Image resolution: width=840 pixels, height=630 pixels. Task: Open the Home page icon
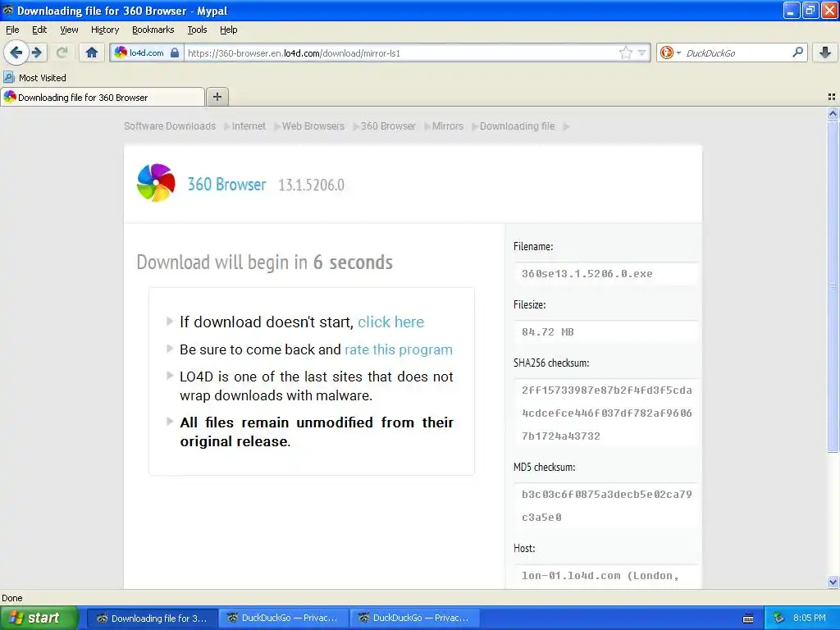(92, 52)
